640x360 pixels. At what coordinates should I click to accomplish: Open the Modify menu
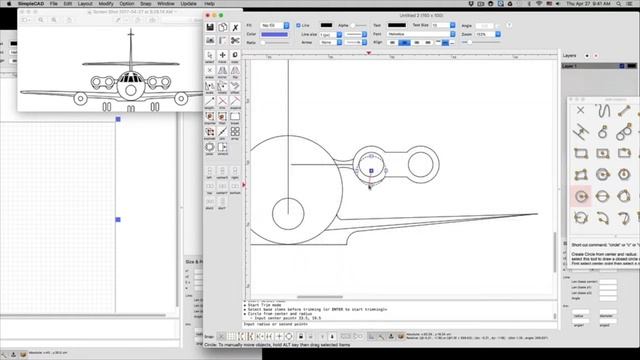point(106,3)
